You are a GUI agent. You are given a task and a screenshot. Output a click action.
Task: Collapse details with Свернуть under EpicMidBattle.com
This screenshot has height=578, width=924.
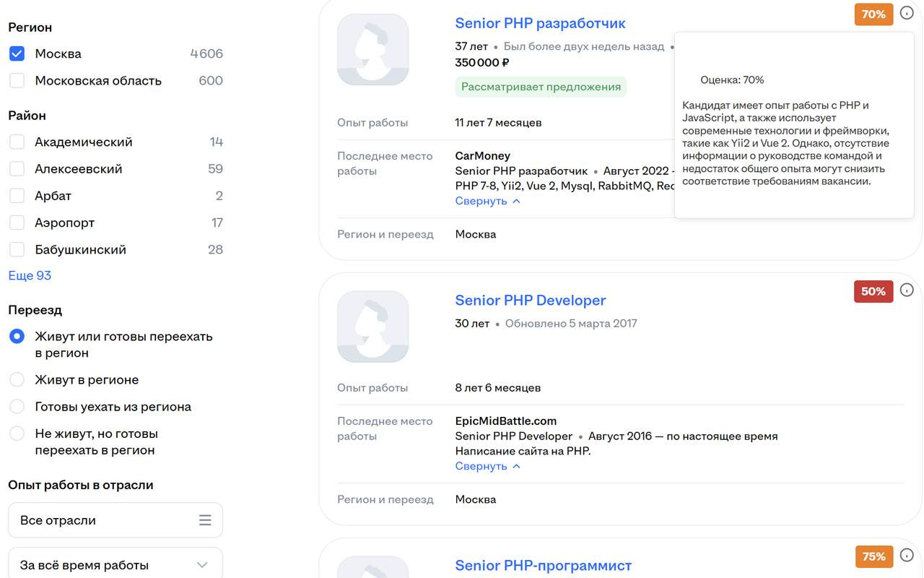(x=487, y=466)
